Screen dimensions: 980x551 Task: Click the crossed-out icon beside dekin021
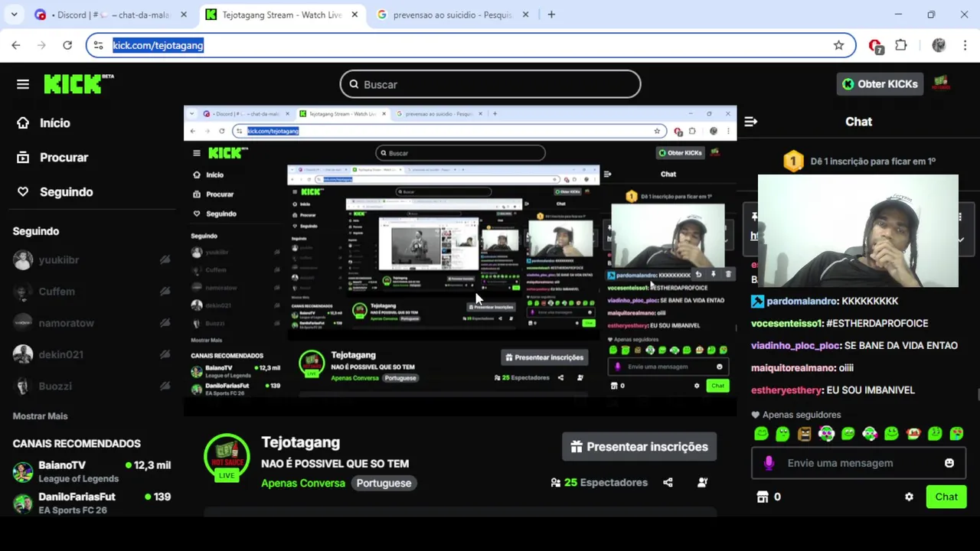click(x=165, y=355)
